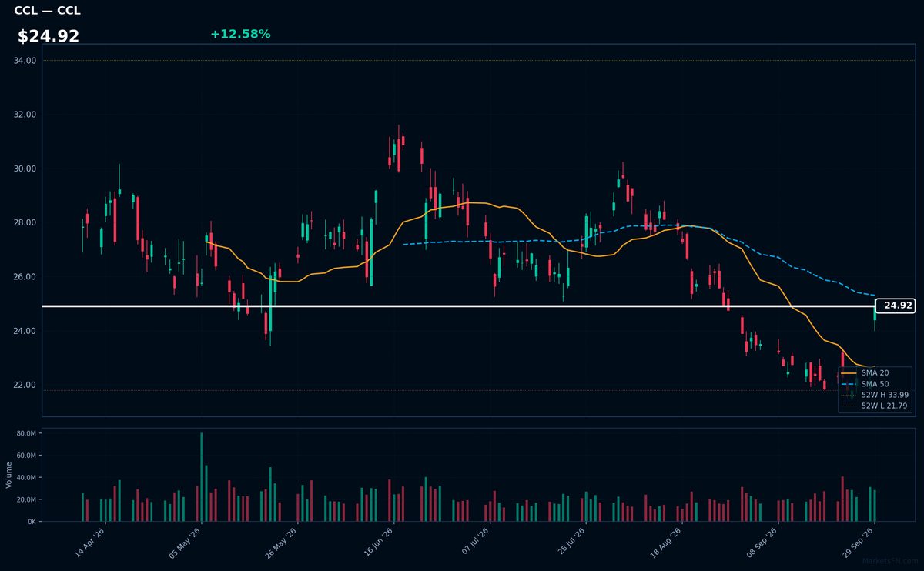Click the 24.92 price label tag
Image resolution: width=924 pixels, height=571 pixels.
coord(897,306)
